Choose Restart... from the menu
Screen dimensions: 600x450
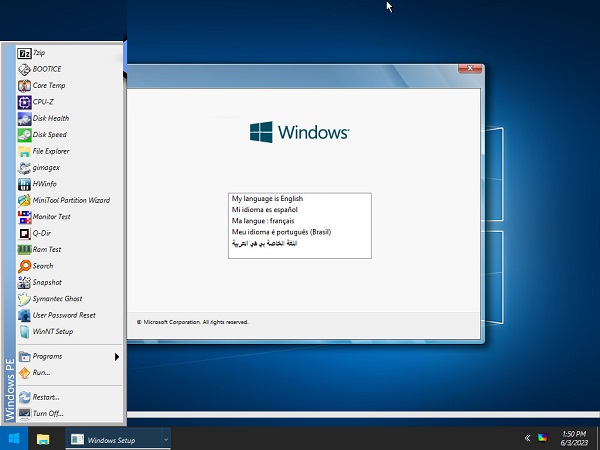coord(46,396)
